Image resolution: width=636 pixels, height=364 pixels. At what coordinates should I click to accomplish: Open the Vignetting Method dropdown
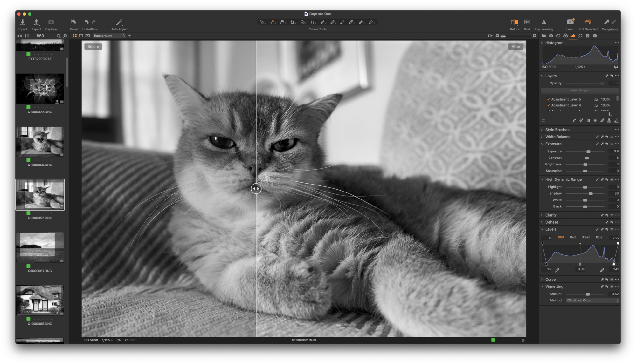tap(592, 300)
